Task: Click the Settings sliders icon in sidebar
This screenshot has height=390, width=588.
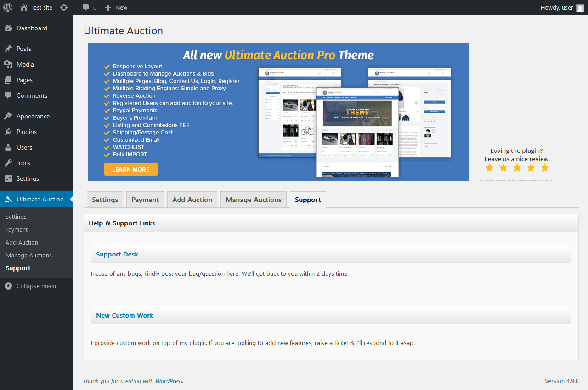Action: (8, 178)
